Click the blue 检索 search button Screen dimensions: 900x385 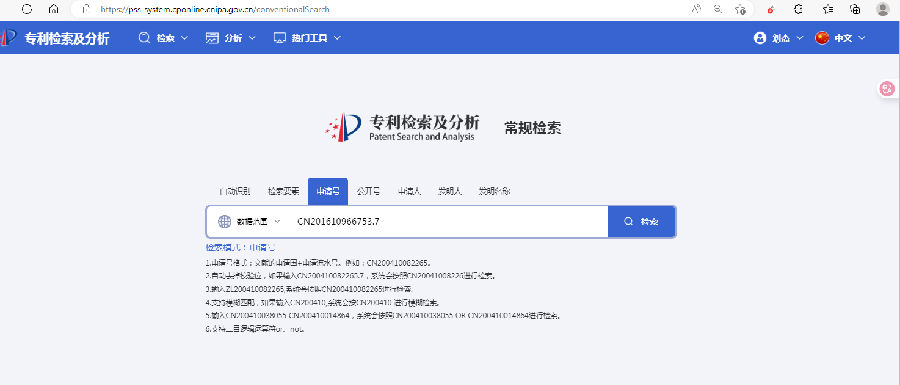point(642,221)
